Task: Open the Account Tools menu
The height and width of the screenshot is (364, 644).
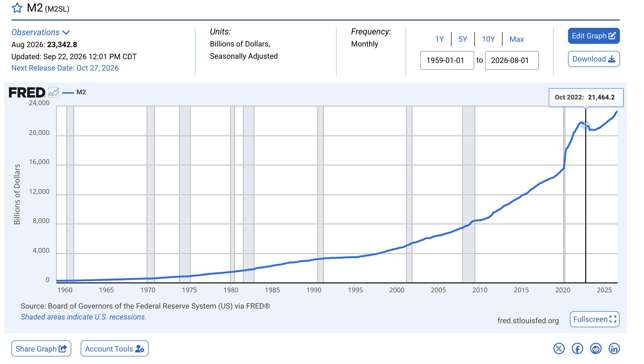Action: 115,348
